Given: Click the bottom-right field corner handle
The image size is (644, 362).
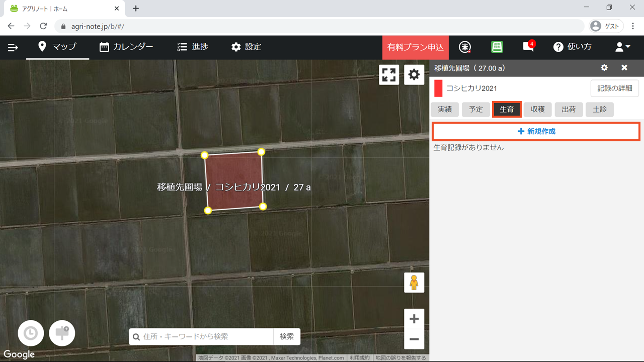Looking at the screenshot, I should (263, 206).
